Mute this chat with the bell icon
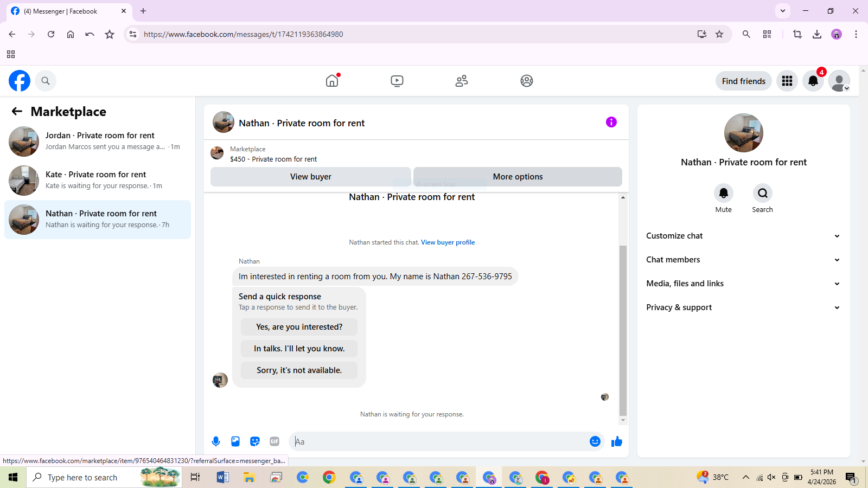 pos(724,193)
